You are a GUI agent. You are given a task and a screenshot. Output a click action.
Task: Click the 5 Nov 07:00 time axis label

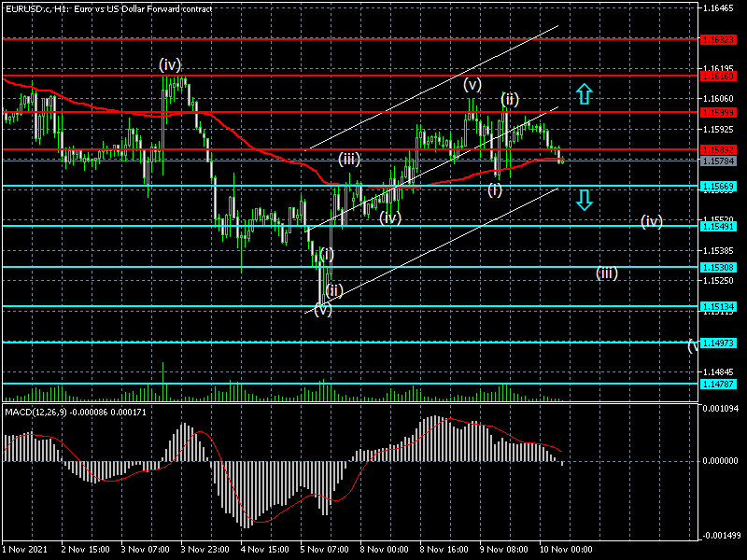[x=323, y=551]
